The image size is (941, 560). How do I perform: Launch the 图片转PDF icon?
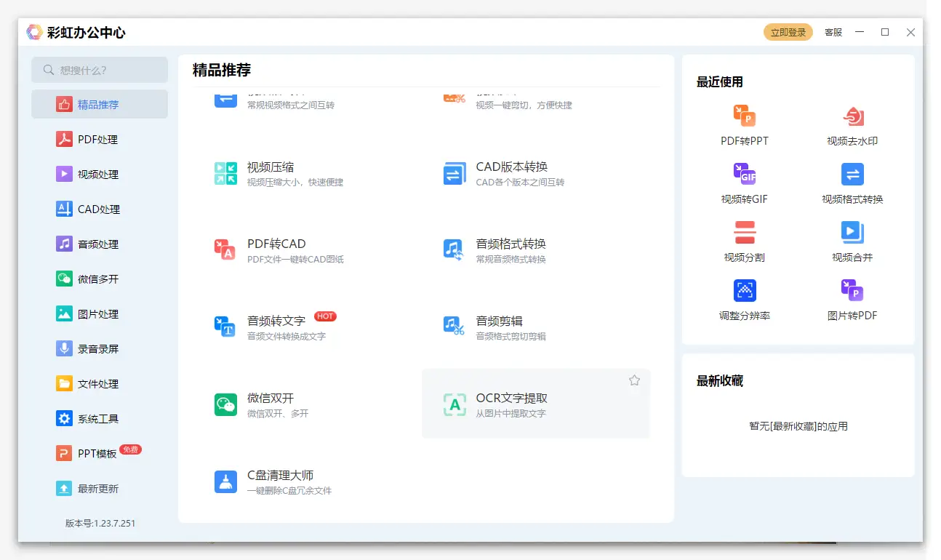pyautogui.click(x=852, y=291)
